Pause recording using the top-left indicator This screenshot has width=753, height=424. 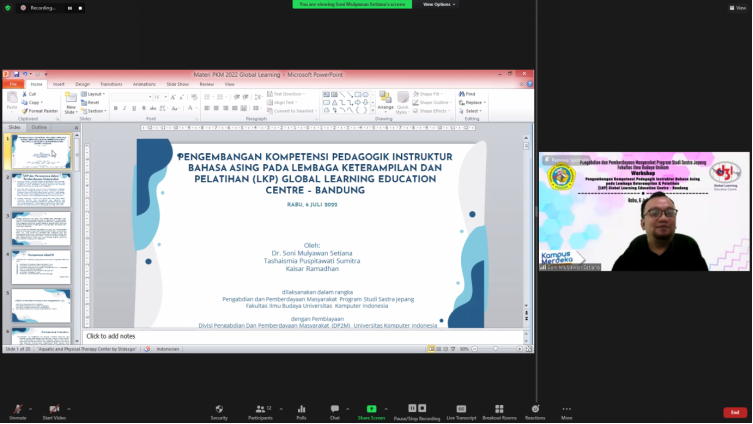pos(70,8)
